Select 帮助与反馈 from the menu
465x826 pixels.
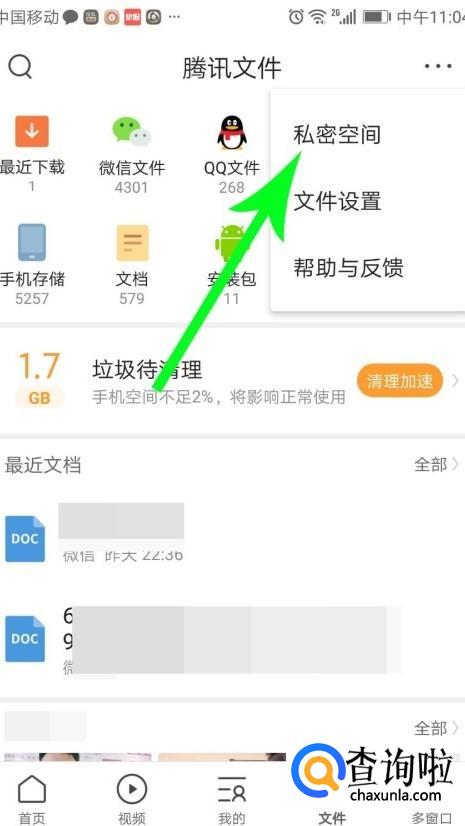pos(348,268)
